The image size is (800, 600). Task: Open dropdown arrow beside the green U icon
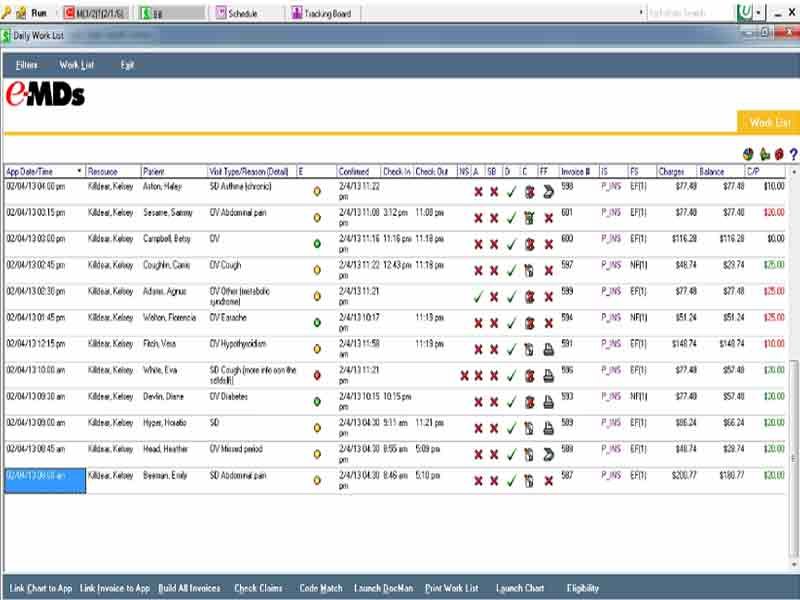click(759, 12)
